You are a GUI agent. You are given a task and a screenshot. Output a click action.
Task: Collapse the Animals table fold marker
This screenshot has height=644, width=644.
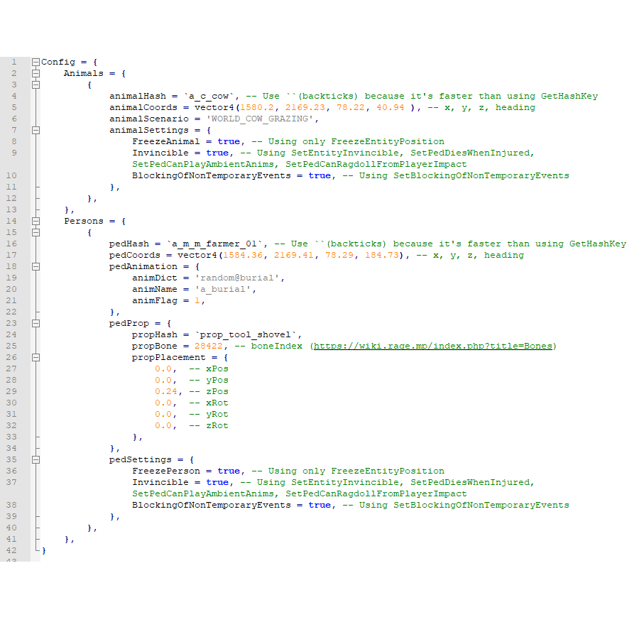coord(36,74)
